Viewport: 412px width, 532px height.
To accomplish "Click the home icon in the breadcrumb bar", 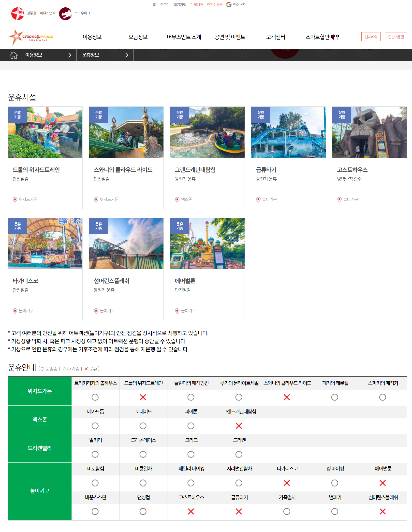I will [x=14, y=55].
